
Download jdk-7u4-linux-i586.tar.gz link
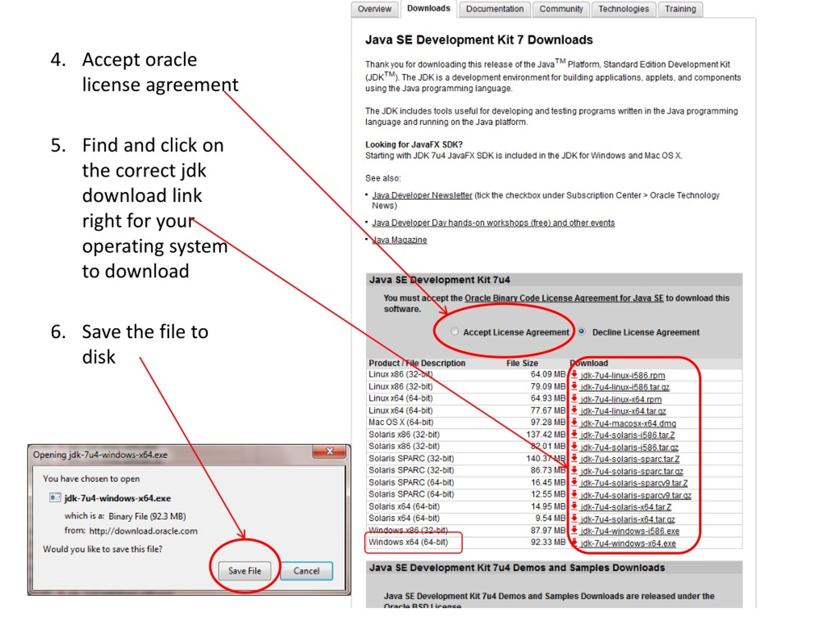[x=625, y=387]
